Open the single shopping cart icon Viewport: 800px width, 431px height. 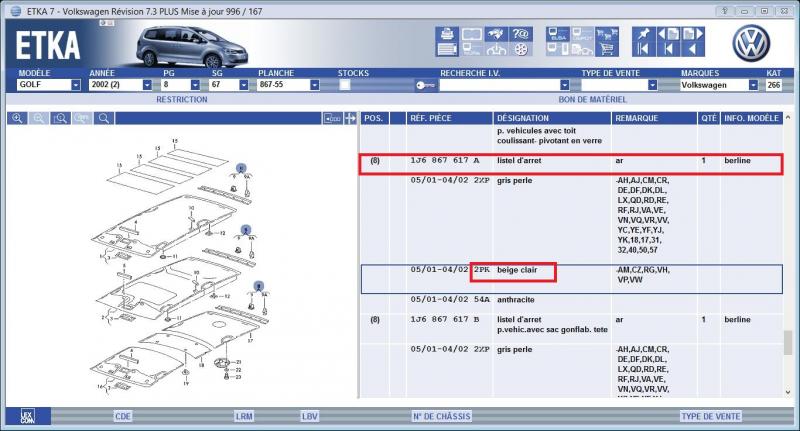coord(607,49)
